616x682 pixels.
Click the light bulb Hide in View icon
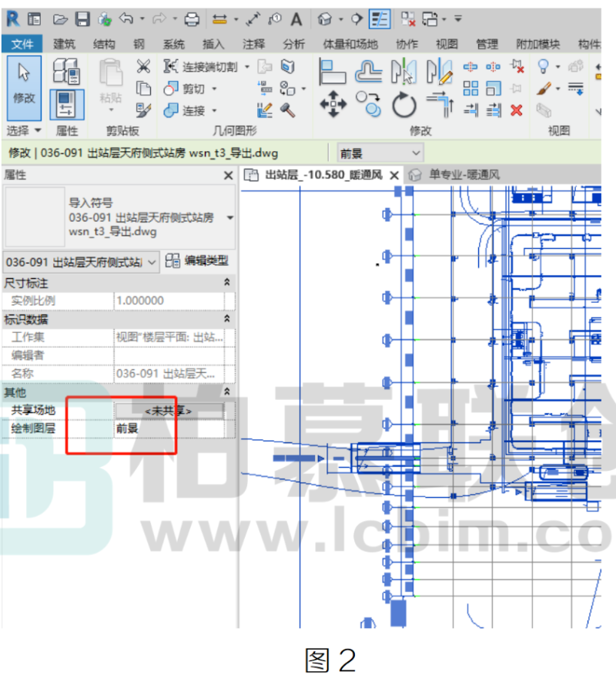pyautogui.click(x=544, y=66)
